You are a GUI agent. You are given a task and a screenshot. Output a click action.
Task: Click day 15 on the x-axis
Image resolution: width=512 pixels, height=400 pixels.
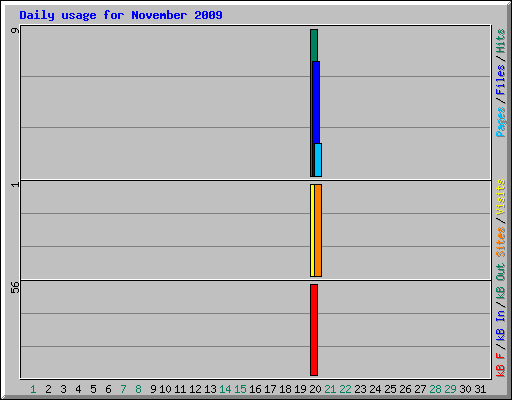240,389
